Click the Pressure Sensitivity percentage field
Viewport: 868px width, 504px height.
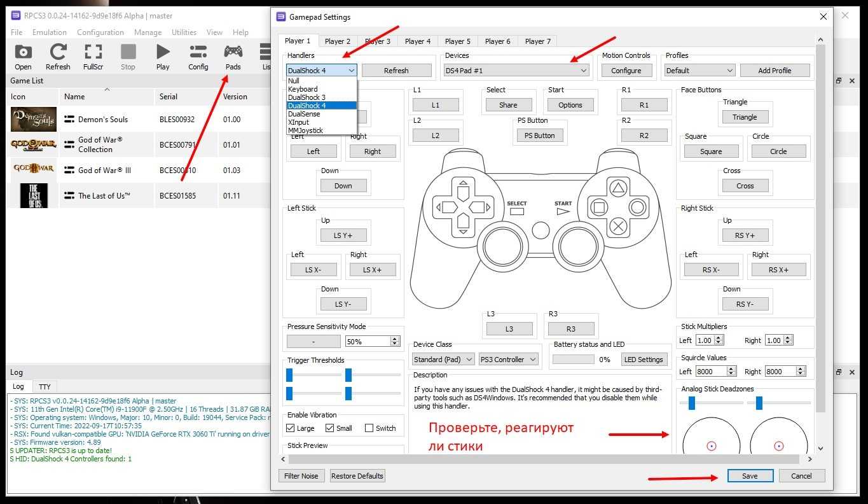pyautogui.click(x=368, y=342)
